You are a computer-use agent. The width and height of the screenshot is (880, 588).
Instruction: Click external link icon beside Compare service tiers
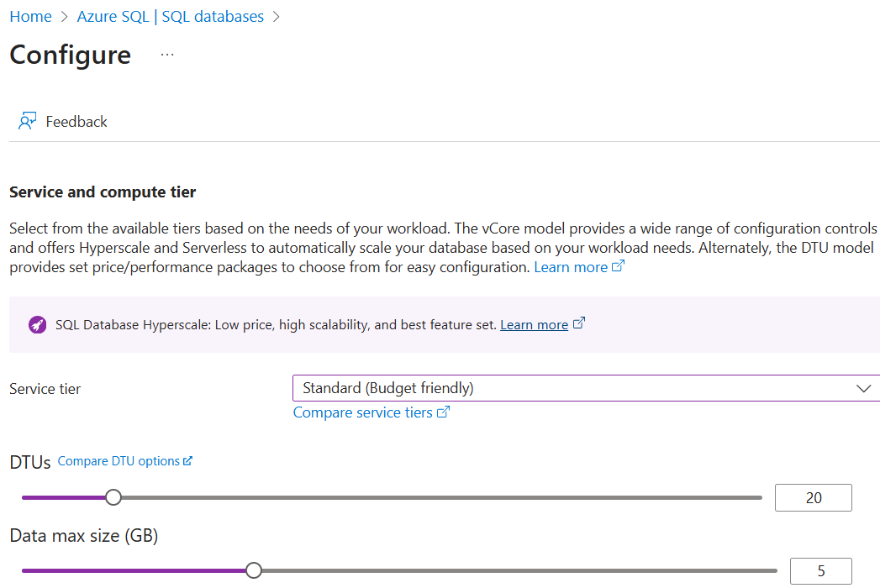click(x=444, y=412)
